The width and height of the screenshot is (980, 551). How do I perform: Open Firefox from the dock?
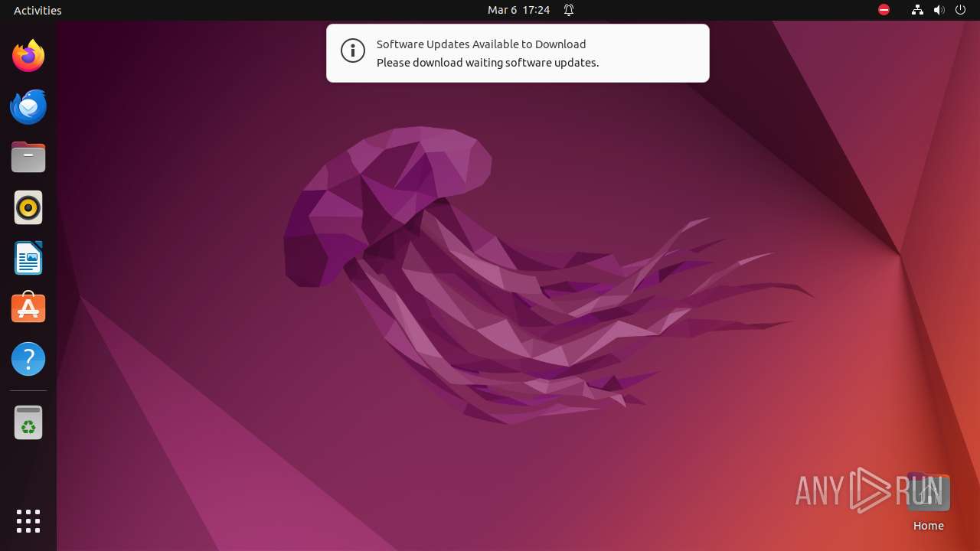(x=28, y=56)
